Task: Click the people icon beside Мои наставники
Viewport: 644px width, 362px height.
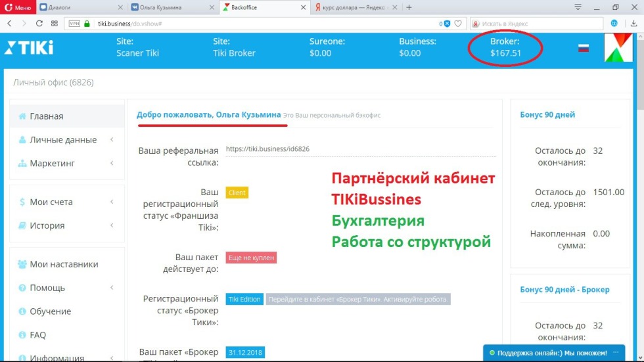Action: coord(22,264)
